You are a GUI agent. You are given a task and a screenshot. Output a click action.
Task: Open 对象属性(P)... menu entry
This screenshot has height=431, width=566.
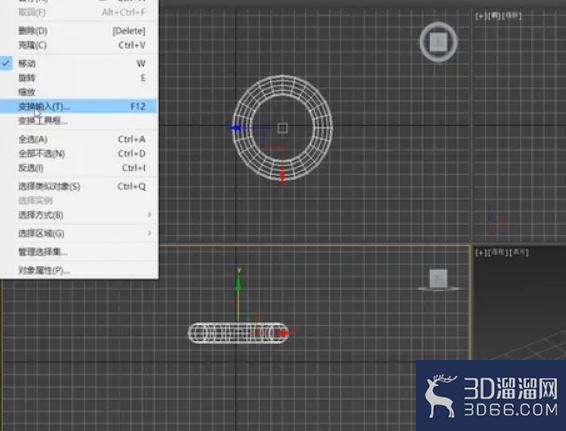coord(78,270)
